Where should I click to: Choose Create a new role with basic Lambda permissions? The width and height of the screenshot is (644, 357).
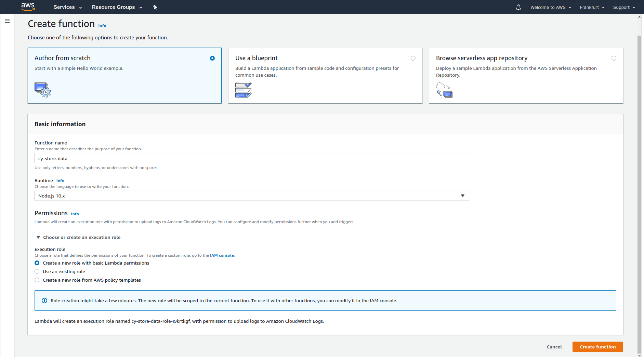click(37, 263)
